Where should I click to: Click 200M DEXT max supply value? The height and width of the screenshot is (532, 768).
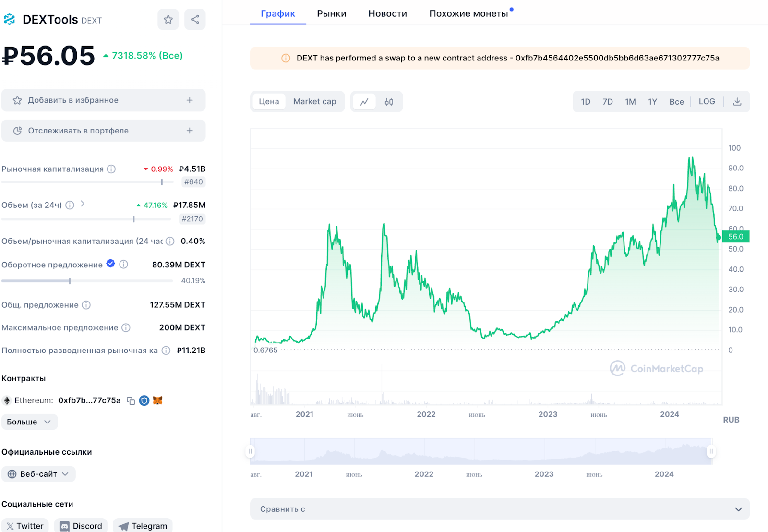pos(182,327)
